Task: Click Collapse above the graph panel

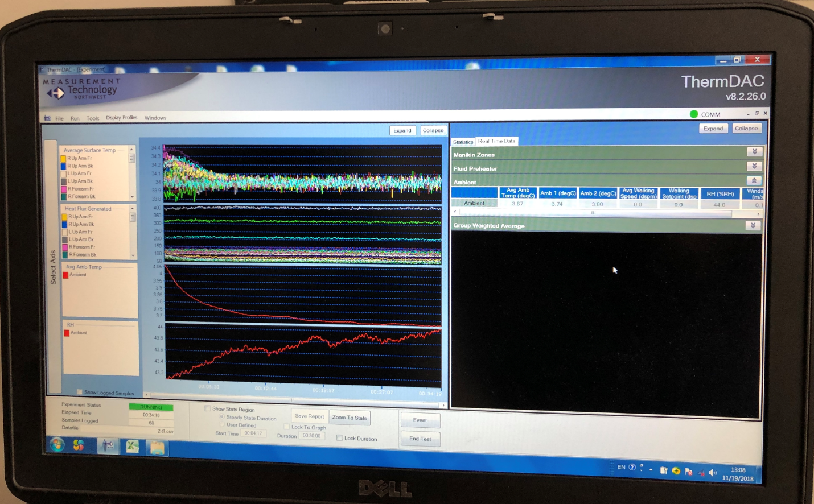Action: [x=433, y=130]
